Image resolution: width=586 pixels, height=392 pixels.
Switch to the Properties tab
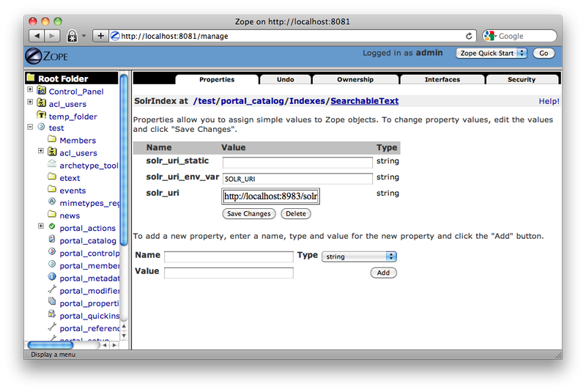[x=217, y=79]
